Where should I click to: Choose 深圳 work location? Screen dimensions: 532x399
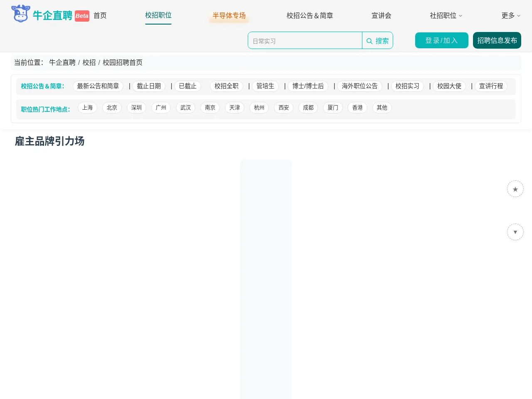coord(136,108)
